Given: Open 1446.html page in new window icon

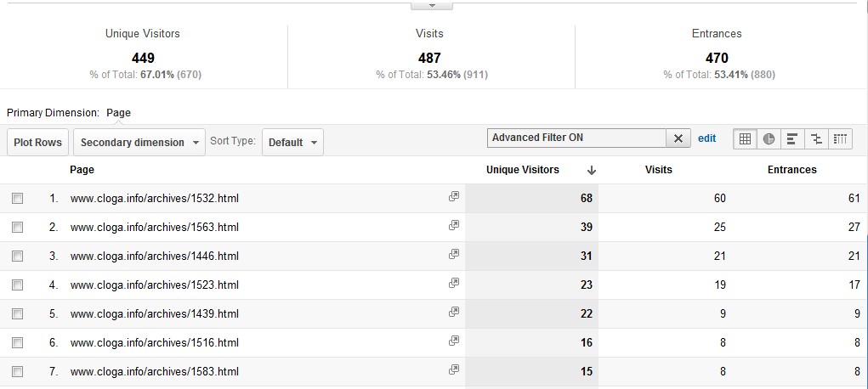Looking at the screenshot, I should [x=454, y=254].
